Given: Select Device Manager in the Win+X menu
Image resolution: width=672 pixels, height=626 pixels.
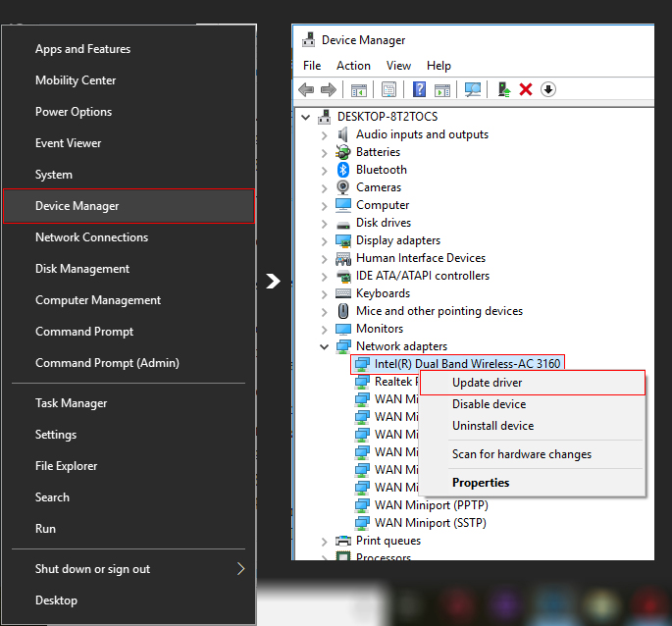Looking at the screenshot, I should point(129,206).
